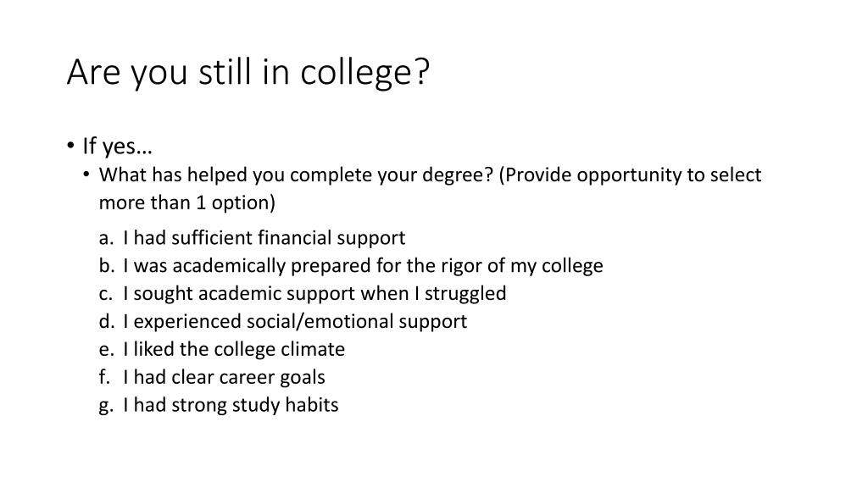
Task: Click the slide title 'Are you still in college?'
Action: click(x=248, y=73)
